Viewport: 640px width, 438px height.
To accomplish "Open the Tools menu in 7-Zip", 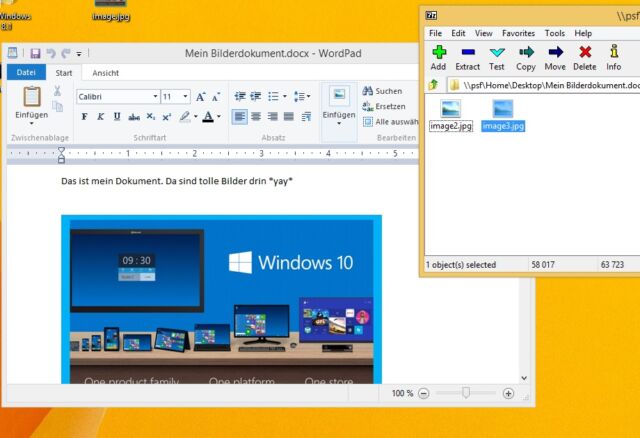I will pyautogui.click(x=554, y=33).
